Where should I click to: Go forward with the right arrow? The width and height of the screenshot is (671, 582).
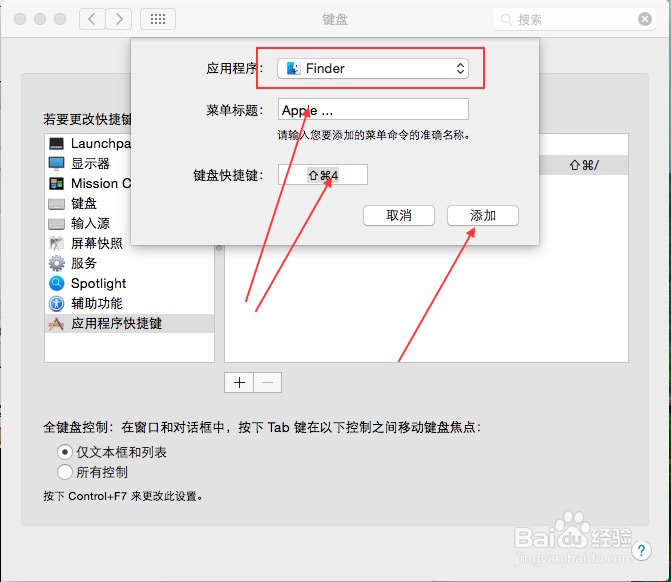pyautogui.click(x=119, y=19)
